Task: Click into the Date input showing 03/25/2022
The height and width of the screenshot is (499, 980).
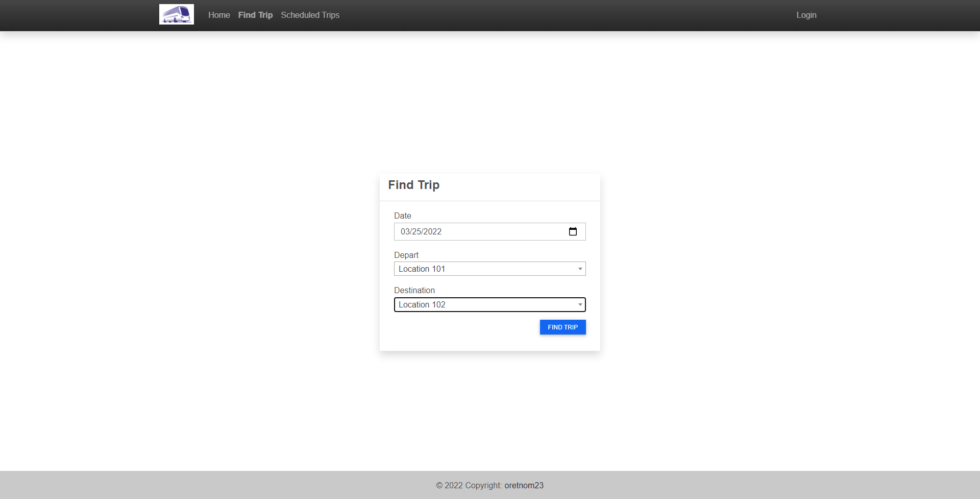Action: click(x=489, y=231)
